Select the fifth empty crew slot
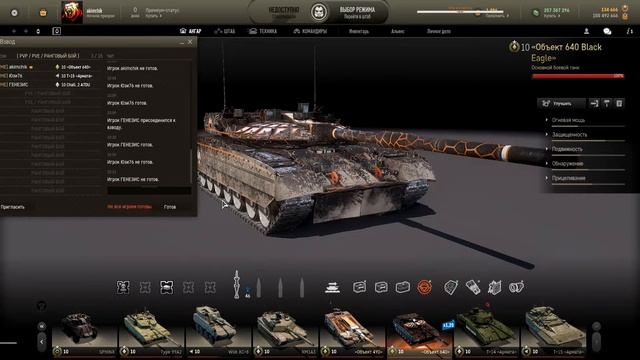The height and width of the screenshot is (360, 640). pos(210,287)
